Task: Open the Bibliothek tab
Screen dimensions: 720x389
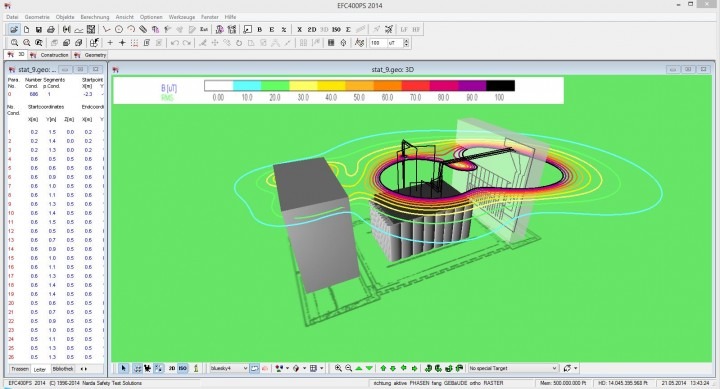Action: [x=63, y=369]
